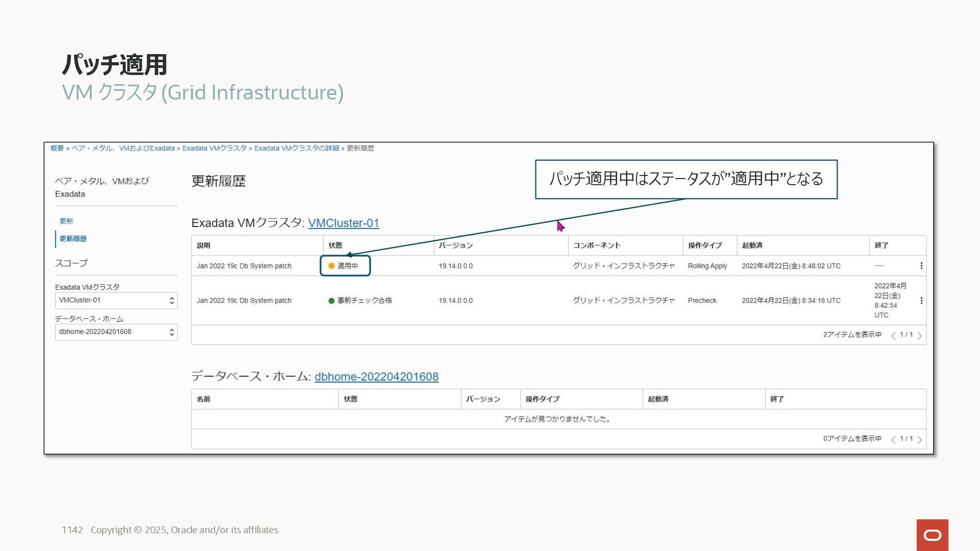Select 更新履歴 in the left sidebar
Screen dimensions: 980x551
pos(73,239)
